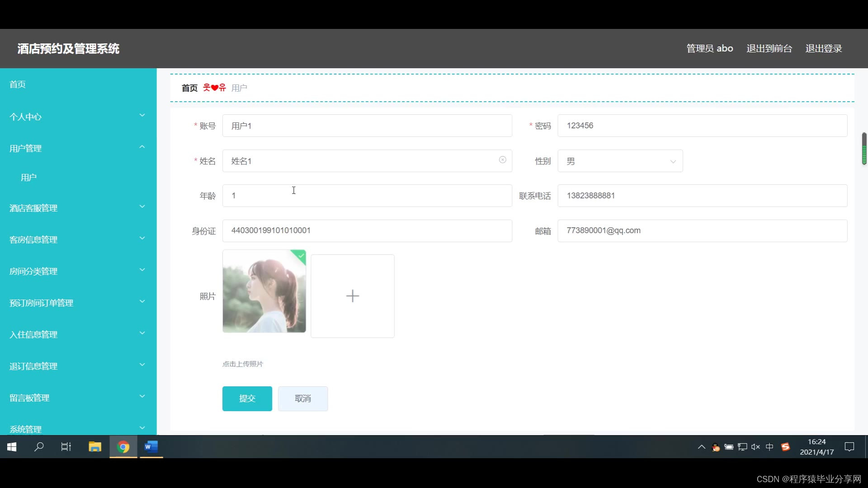Click the plus icon to upload photo
The image size is (868, 488).
(352, 296)
